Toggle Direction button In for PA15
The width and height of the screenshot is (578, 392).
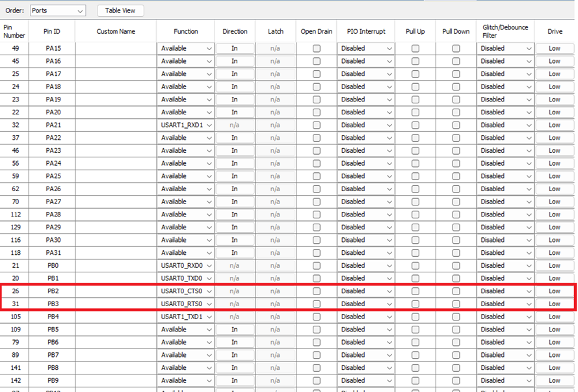click(x=235, y=49)
